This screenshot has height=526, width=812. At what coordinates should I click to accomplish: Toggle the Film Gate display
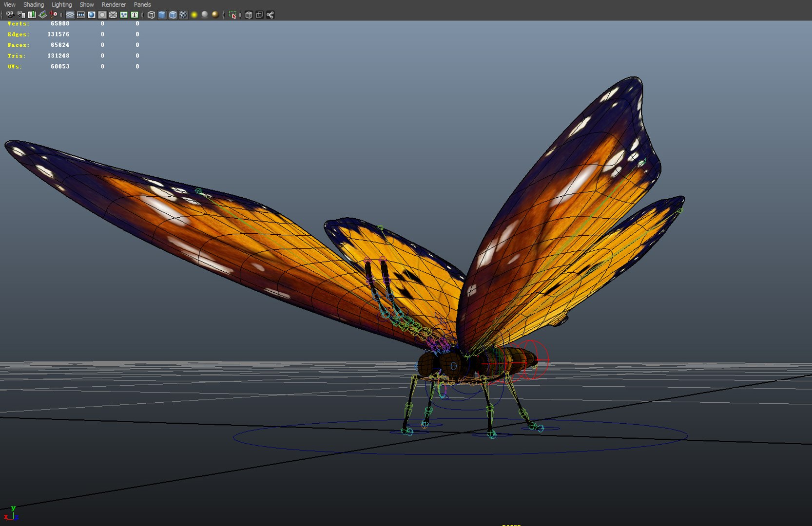[80, 15]
